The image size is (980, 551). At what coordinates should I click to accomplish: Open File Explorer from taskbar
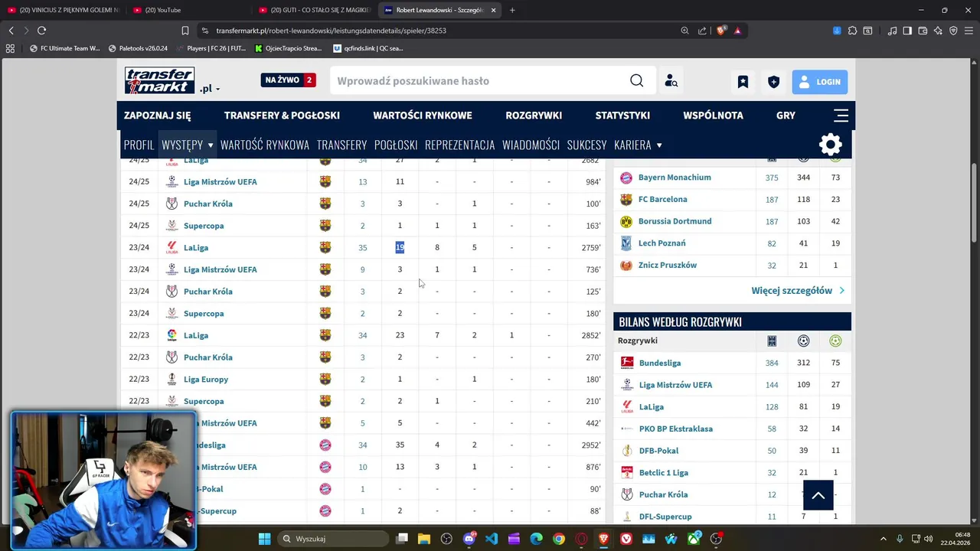click(x=424, y=539)
